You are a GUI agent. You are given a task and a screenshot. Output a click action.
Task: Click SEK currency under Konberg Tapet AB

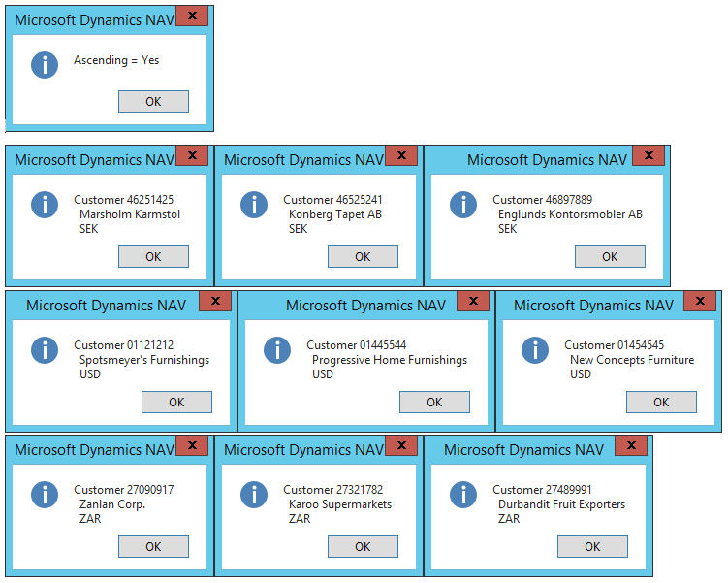(x=298, y=229)
